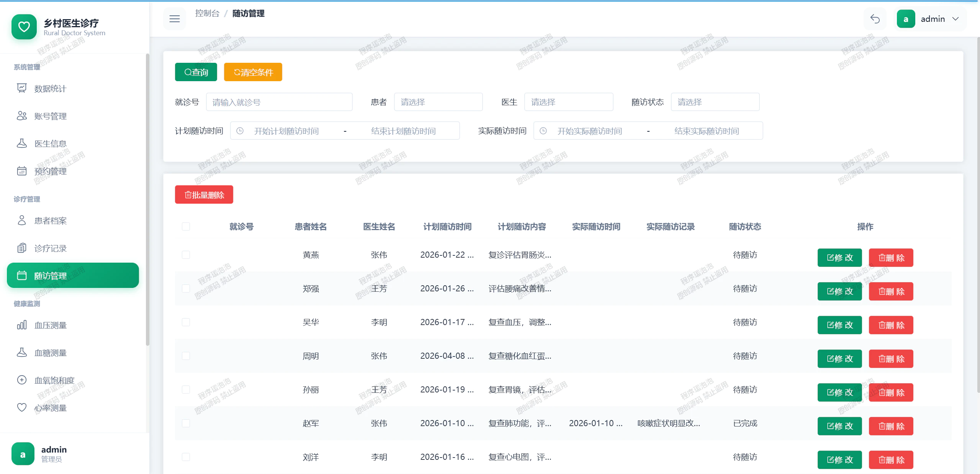980x474 pixels.
Task: Click admin avatar at sidebar bottom
Action: coord(23,454)
